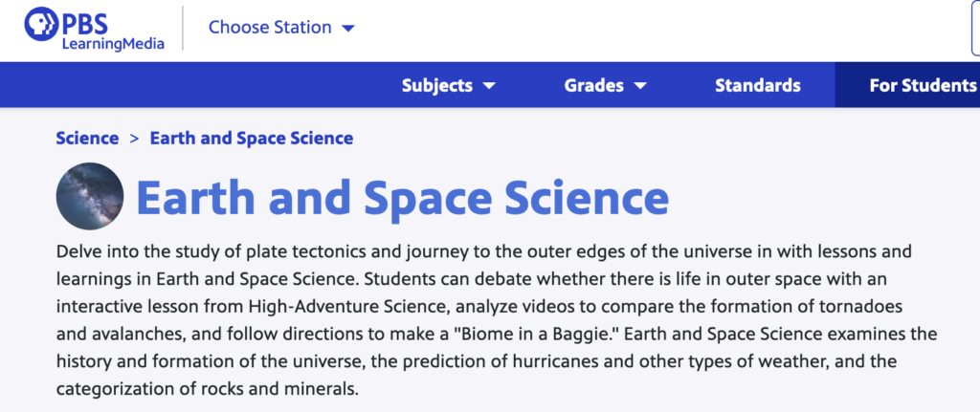This screenshot has width=980, height=412.
Task: Open the Subjects menu
Action: [x=437, y=86]
